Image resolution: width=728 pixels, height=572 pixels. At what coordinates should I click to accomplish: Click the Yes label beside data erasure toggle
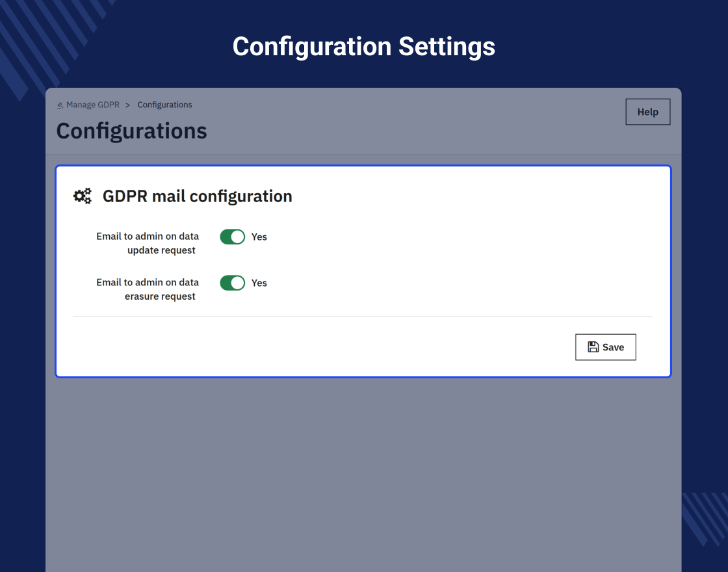(x=259, y=283)
